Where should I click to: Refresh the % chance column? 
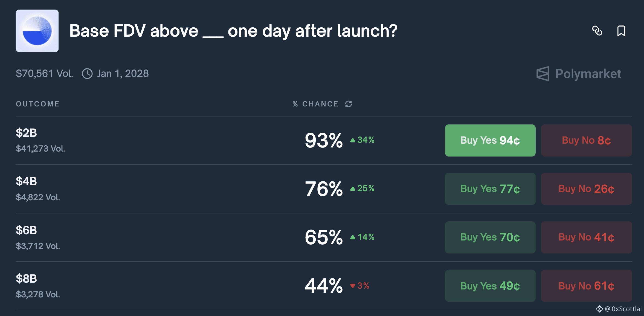pyautogui.click(x=349, y=104)
